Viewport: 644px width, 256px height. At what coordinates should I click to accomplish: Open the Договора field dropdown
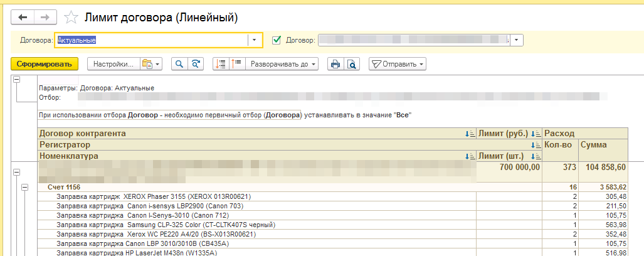click(255, 40)
